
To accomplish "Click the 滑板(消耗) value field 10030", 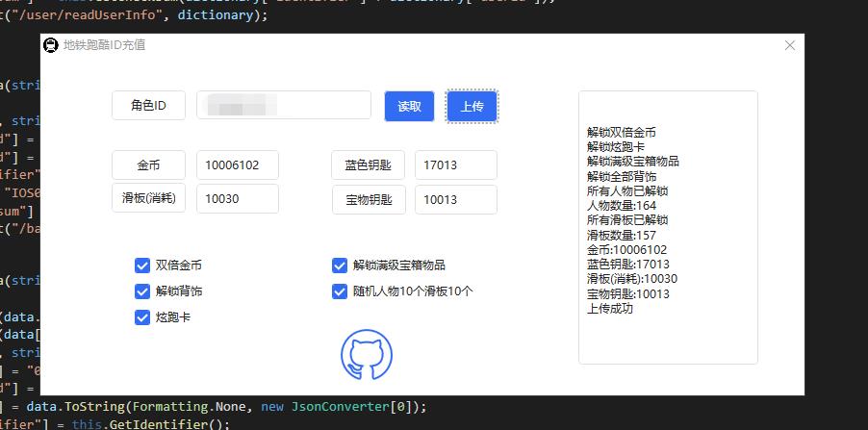I will [x=238, y=199].
